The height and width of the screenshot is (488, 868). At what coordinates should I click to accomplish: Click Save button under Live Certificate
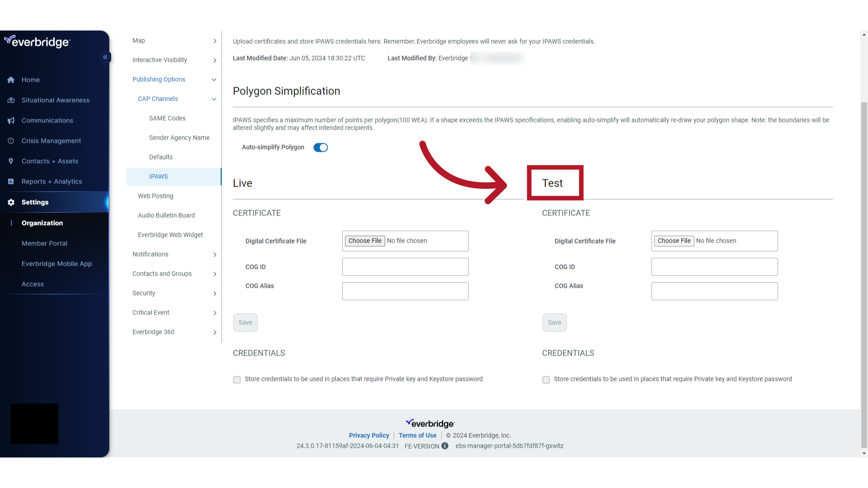click(245, 322)
